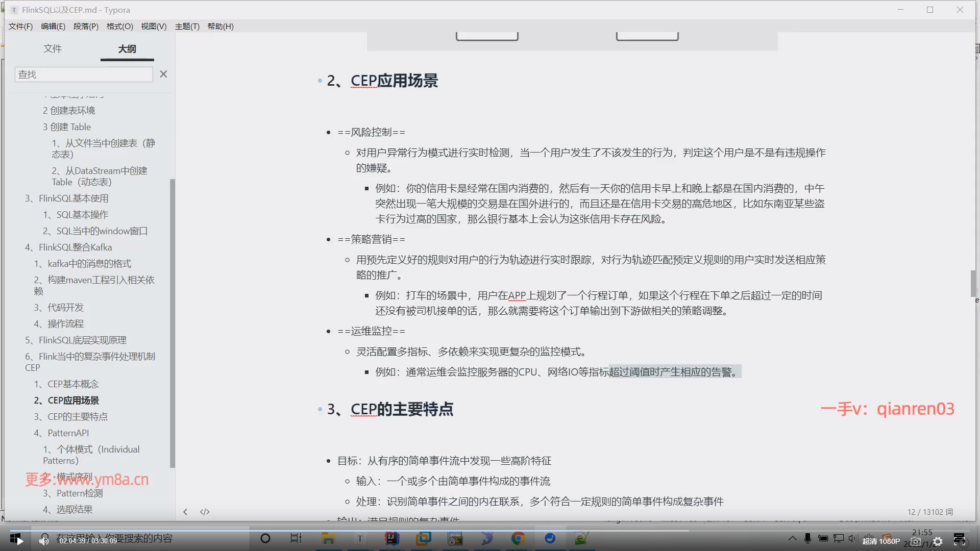
Task: Open Chrome from the taskbar
Action: pos(518,538)
